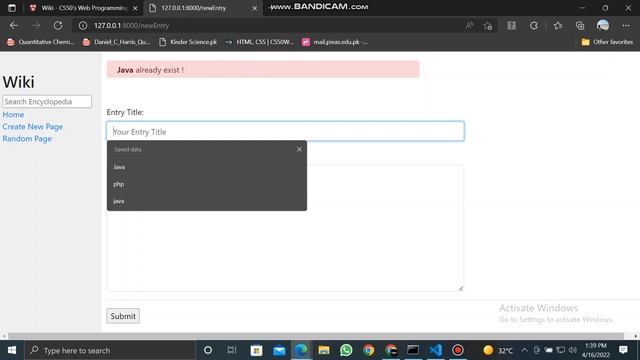The image size is (640, 360).
Task: Dismiss the Saved data autofill popup
Action: (299, 149)
